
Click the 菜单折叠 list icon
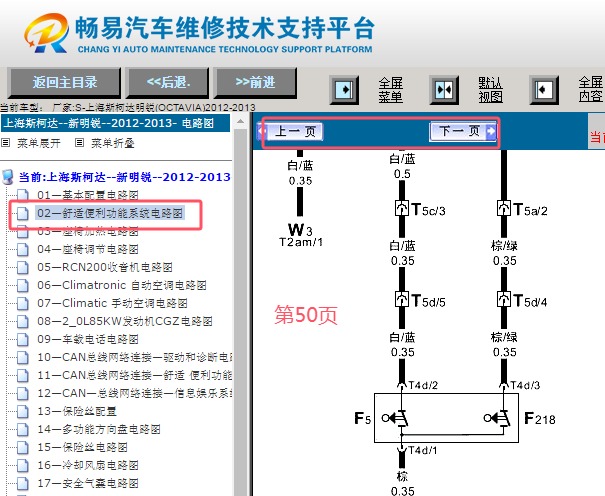point(79,143)
